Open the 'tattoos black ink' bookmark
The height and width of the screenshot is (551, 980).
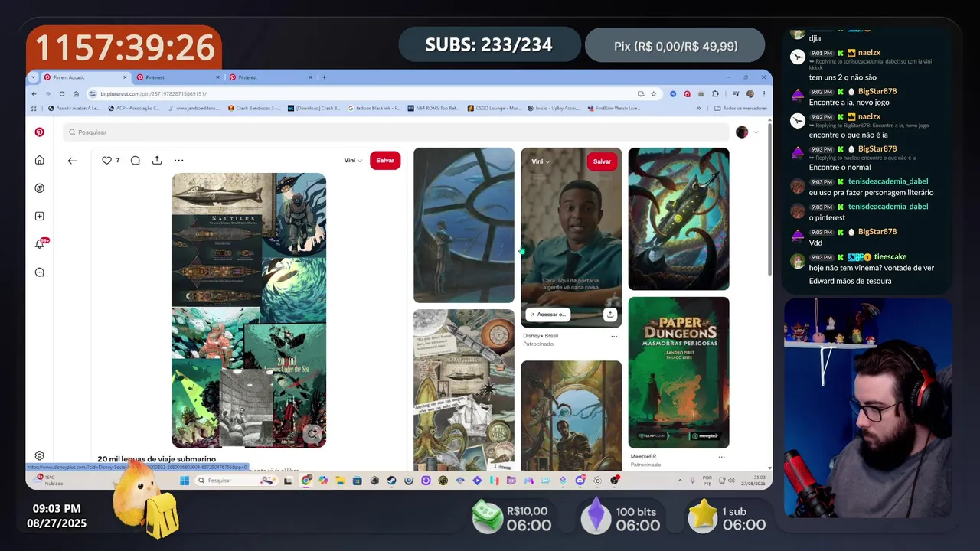tap(374, 108)
